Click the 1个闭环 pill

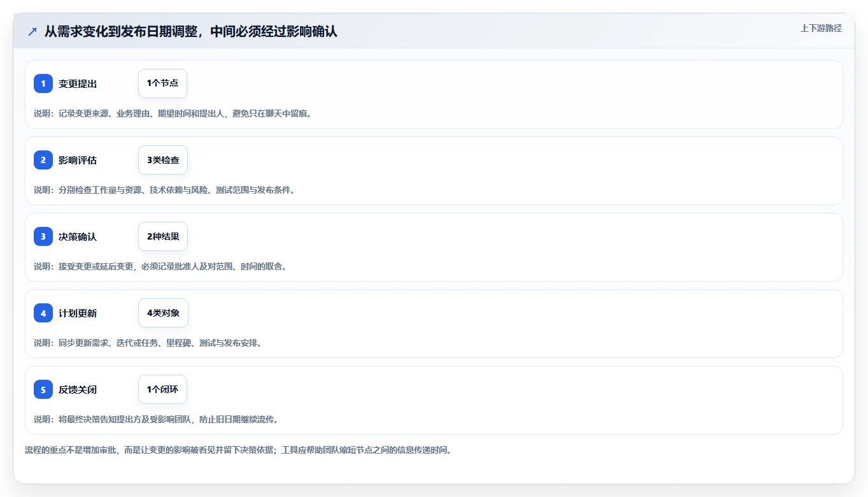coord(162,389)
